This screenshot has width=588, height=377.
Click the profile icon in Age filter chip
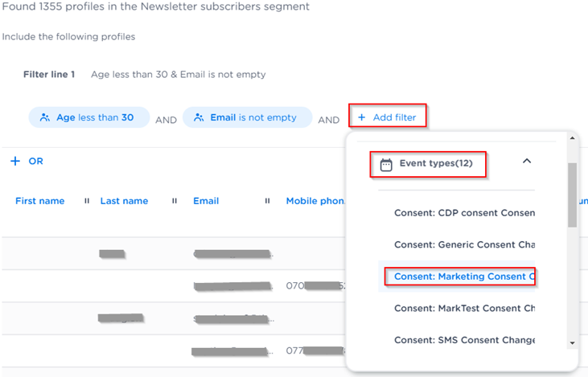[45, 117]
